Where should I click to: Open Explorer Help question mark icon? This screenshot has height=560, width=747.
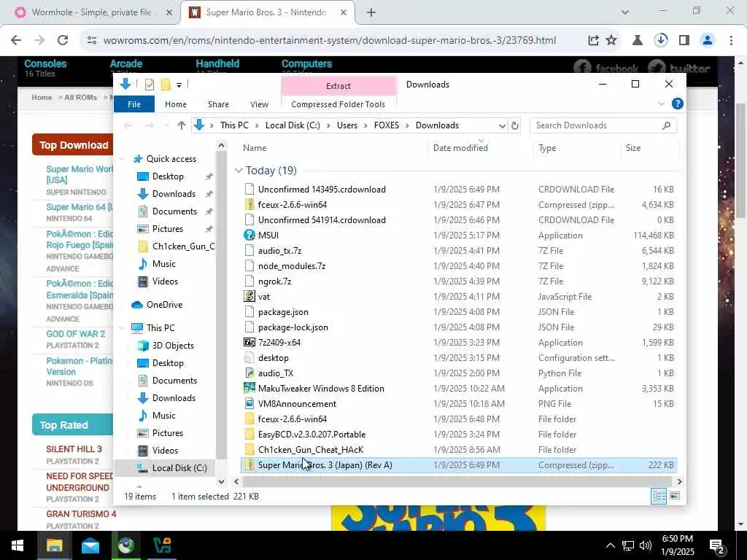677,104
